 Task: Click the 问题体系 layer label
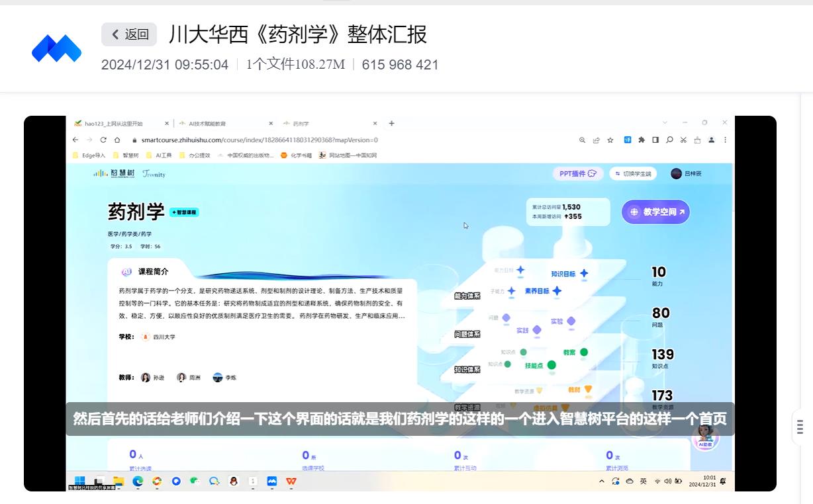[x=467, y=334]
